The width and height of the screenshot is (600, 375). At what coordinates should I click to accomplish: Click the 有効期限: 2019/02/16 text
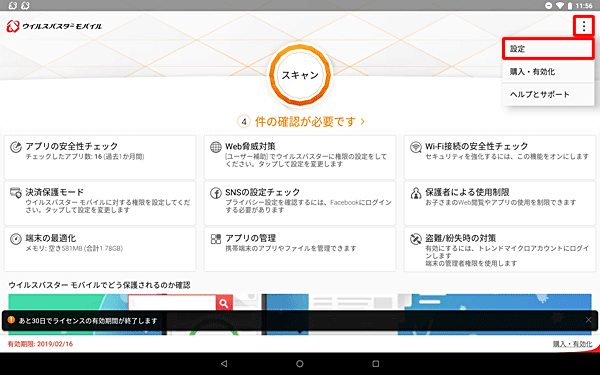[40, 344]
